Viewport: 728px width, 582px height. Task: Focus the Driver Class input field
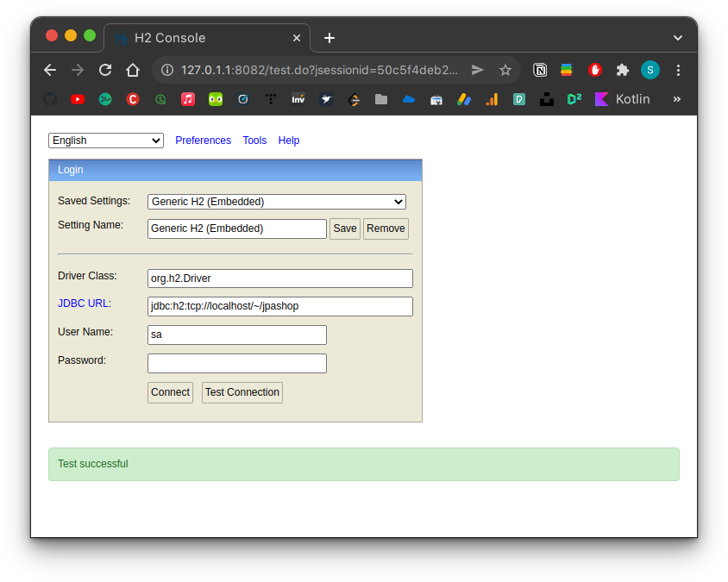(x=280, y=278)
